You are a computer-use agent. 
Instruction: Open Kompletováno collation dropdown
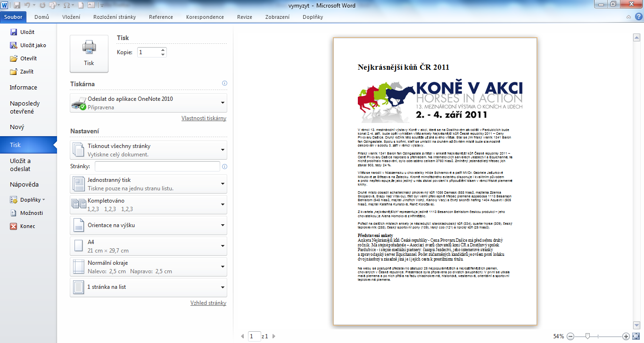coord(149,205)
